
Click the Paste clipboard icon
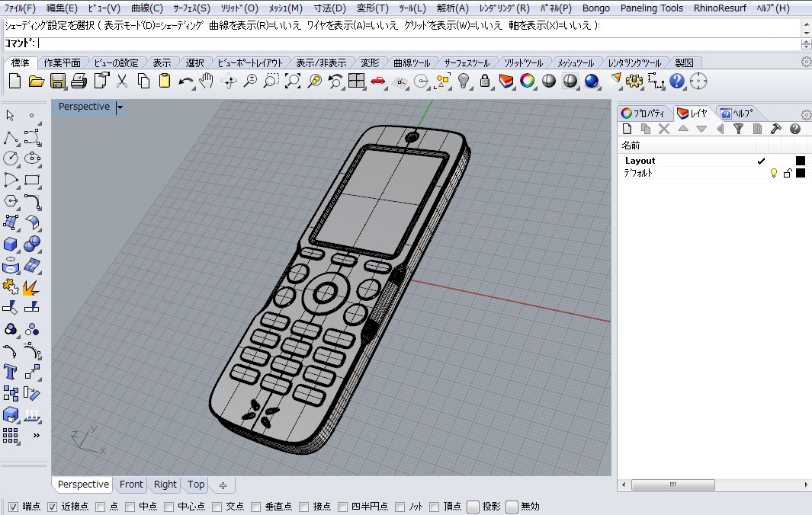(x=165, y=81)
